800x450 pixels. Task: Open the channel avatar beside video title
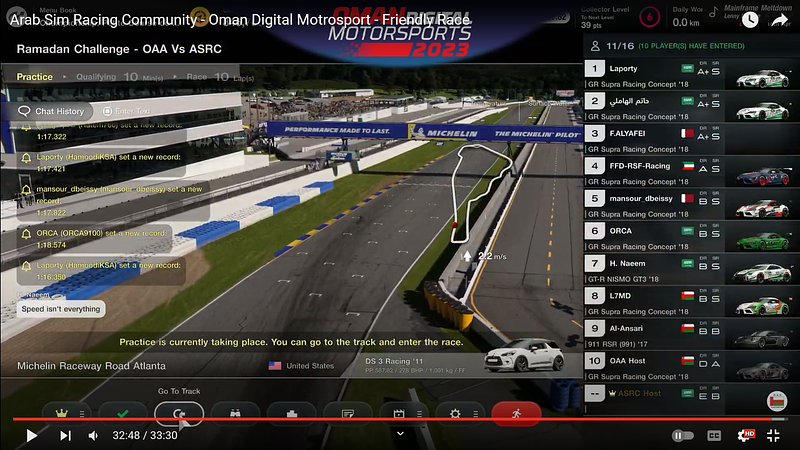pyautogui.click(x=16, y=16)
